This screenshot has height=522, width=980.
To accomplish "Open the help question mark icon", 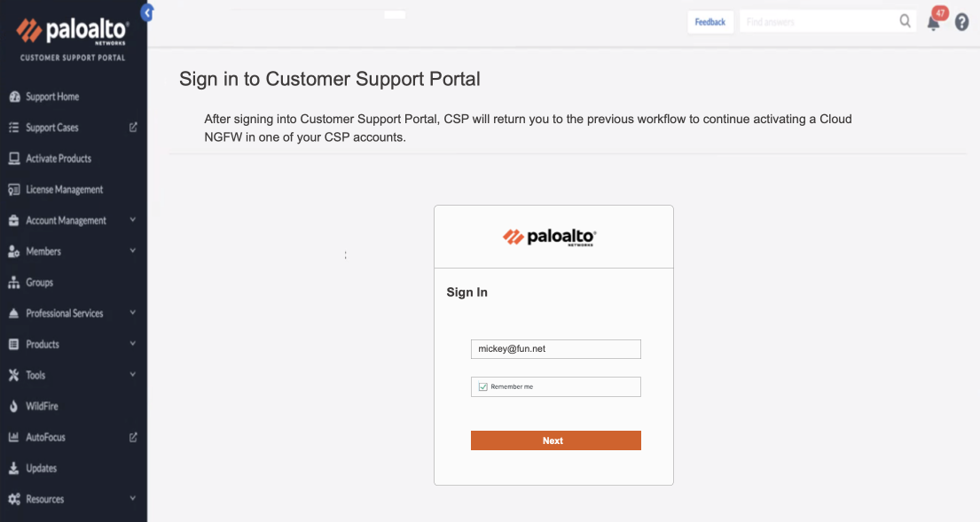I will 961,23.
